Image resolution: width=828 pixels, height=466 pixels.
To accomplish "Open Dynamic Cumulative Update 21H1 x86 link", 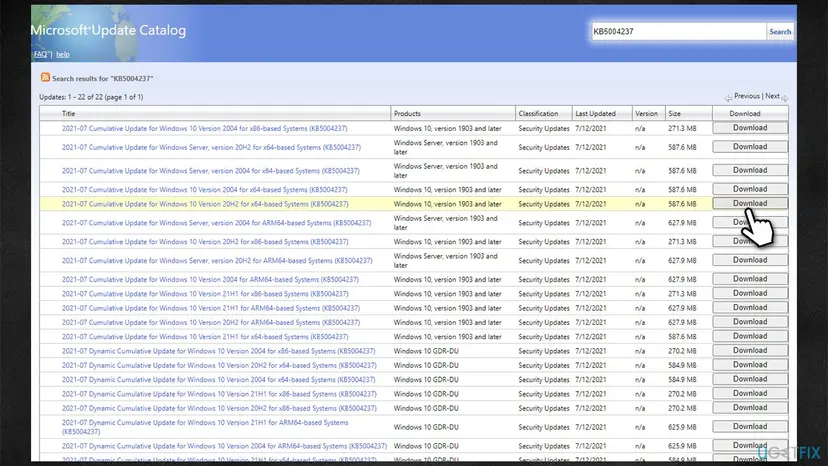I will pyautogui.click(x=219, y=394).
